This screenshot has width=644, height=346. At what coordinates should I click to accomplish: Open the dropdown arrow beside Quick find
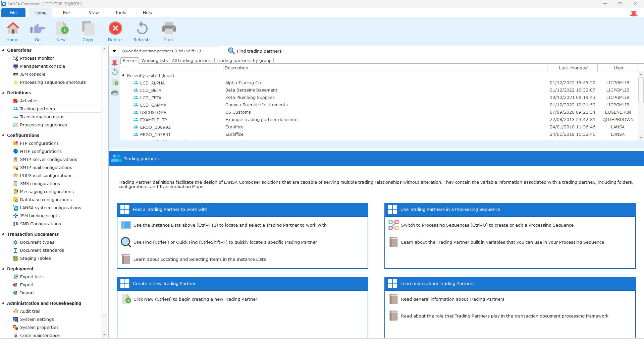pyautogui.click(x=114, y=51)
